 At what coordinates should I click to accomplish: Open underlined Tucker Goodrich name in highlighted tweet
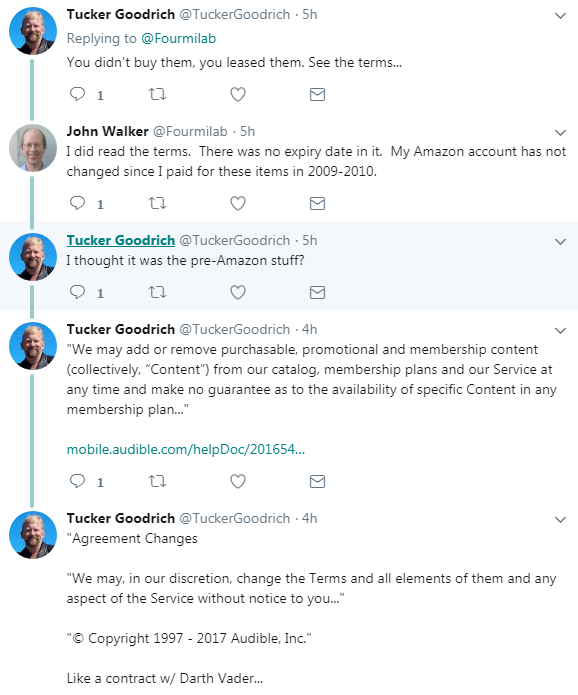coord(121,240)
